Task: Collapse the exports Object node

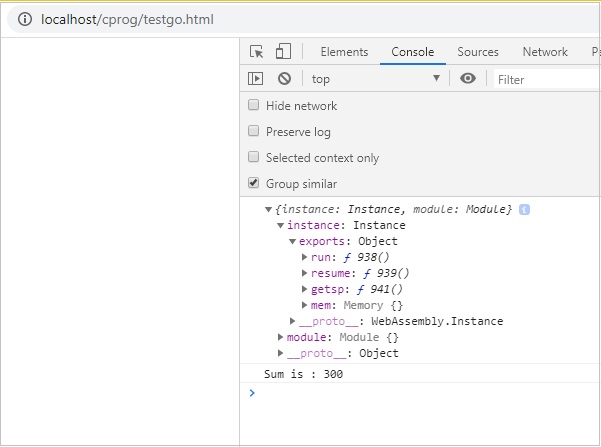Action: (x=293, y=241)
